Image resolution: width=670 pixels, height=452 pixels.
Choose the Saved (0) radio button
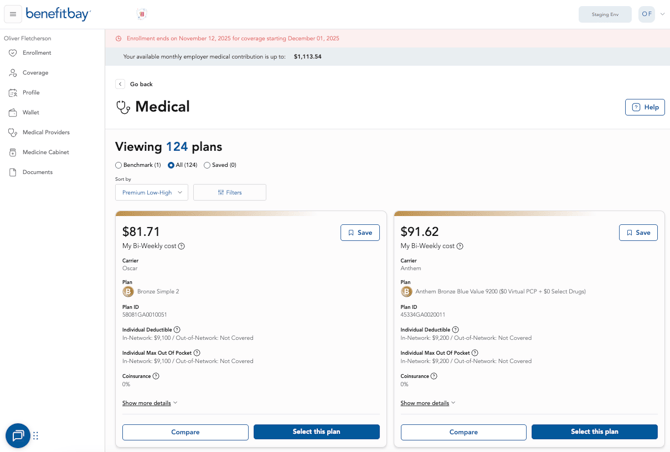tap(207, 165)
